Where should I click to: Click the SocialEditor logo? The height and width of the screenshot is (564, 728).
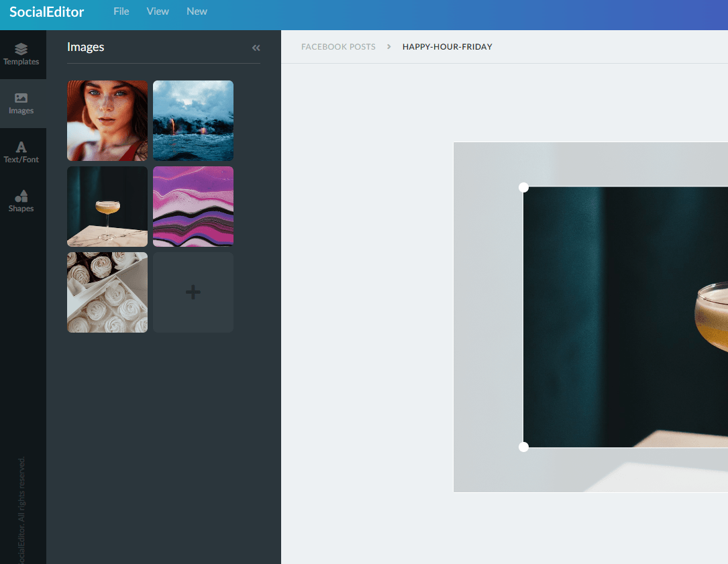(x=46, y=11)
